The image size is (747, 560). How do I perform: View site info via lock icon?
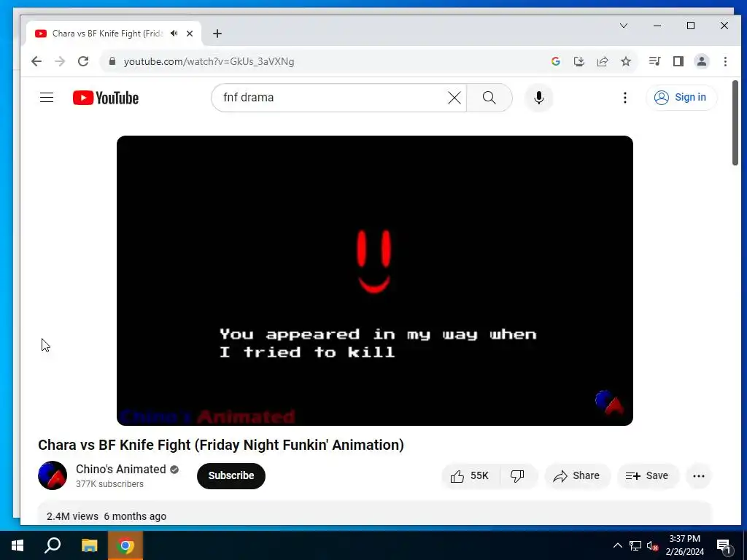(112, 61)
